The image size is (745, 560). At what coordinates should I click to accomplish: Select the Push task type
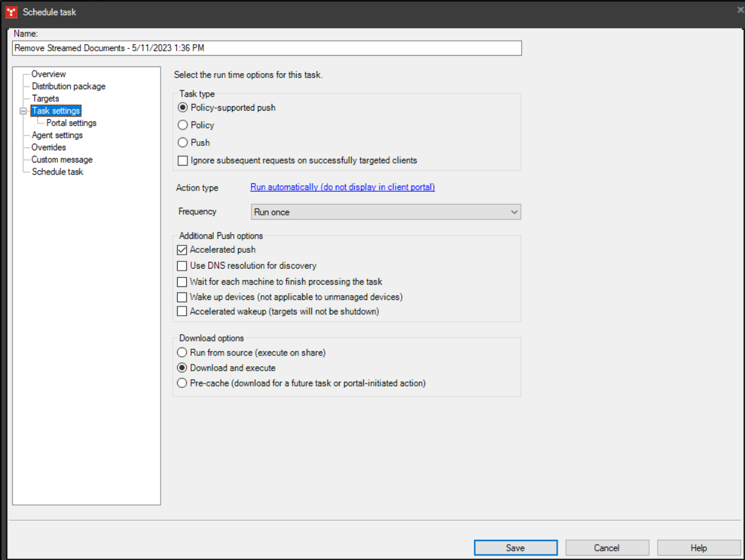[182, 142]
